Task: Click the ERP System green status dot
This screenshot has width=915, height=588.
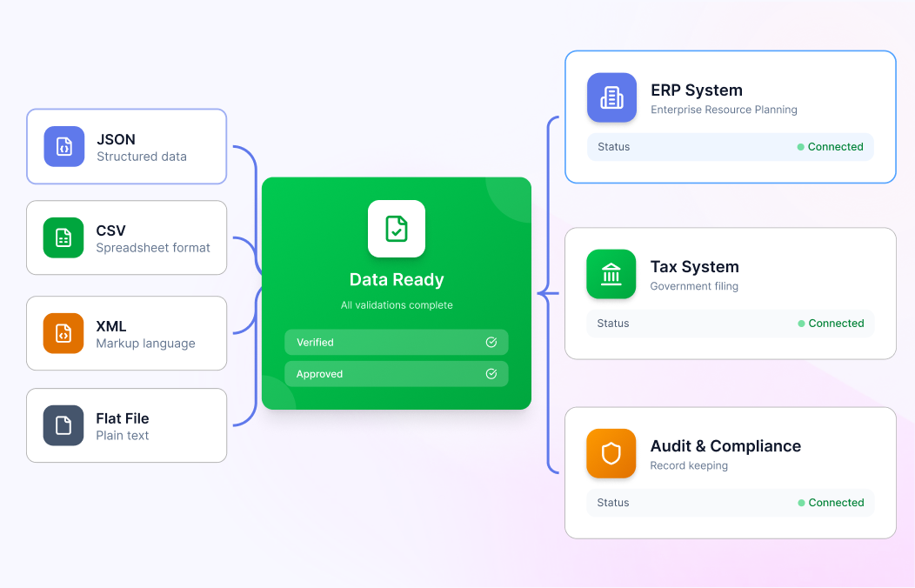Action: coord(800,147)
